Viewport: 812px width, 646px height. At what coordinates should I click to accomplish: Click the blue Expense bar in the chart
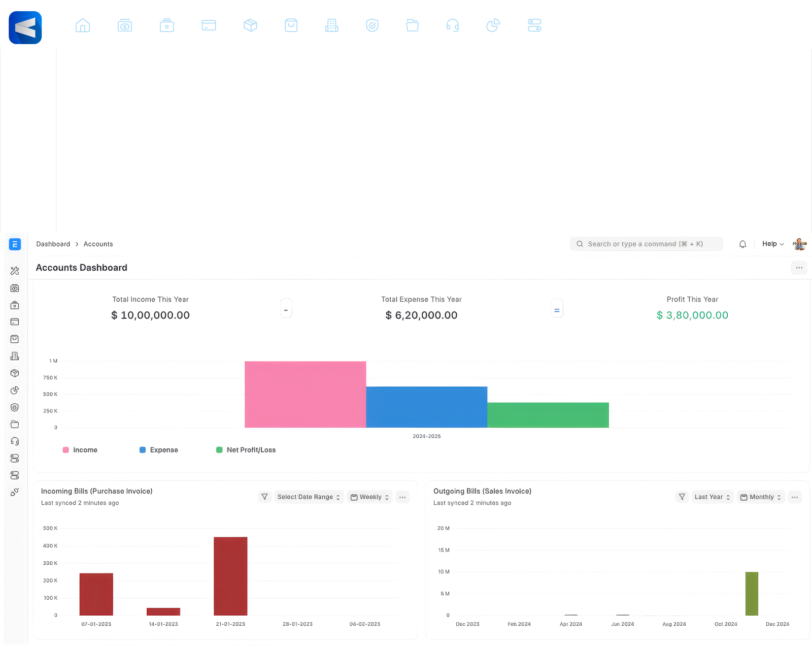(x=427, y=407)
